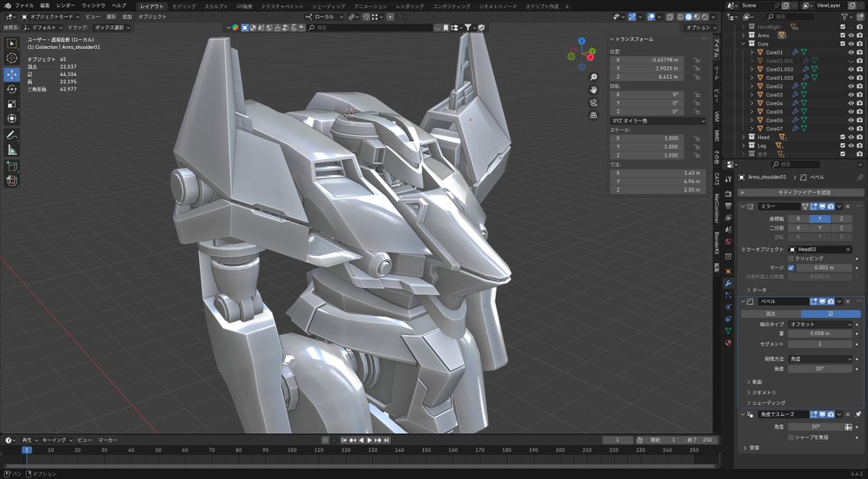
Task: Open the Object properties tab icon
Action: (728, 270)
